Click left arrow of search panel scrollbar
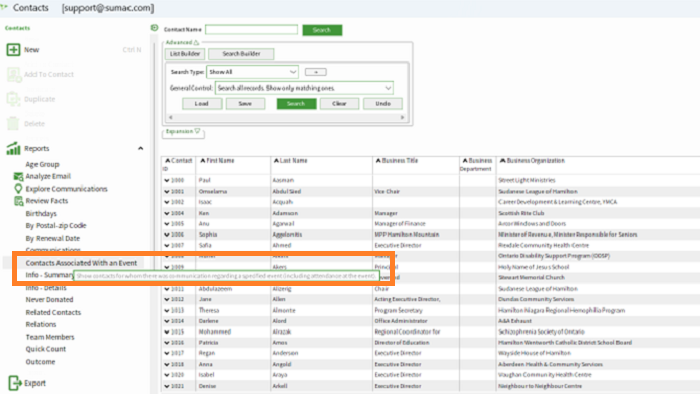700x394 pixels. point(171,117)
